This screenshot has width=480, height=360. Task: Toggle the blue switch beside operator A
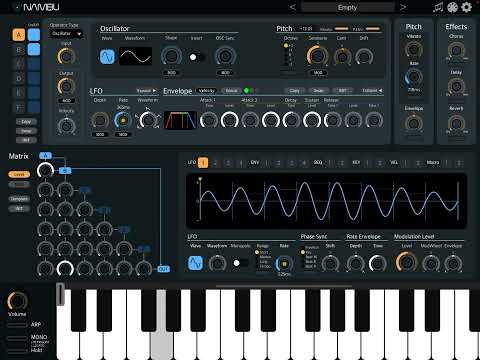pos(34,35)
